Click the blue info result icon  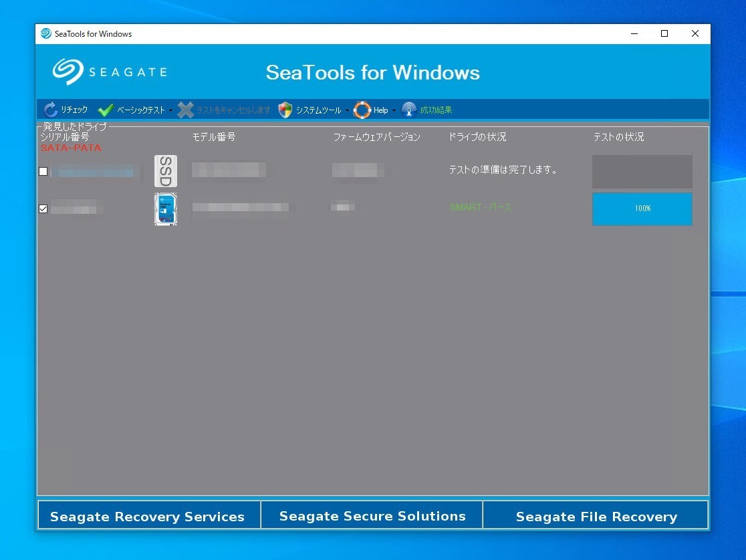[x=409, y=110]
